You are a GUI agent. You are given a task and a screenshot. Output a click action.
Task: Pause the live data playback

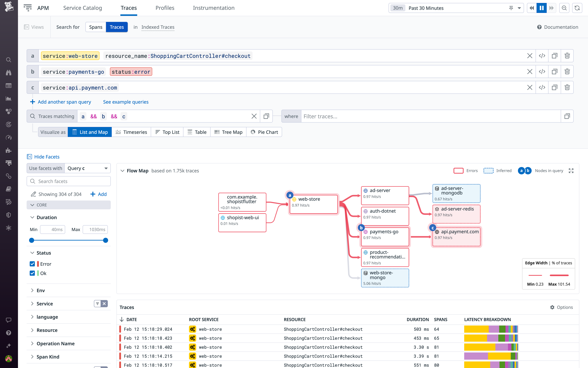(x=541, y=8)
